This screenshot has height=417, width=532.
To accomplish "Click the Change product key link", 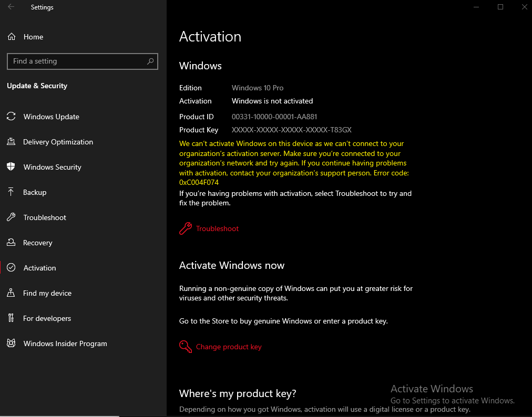I will click(x=229, y=347).
